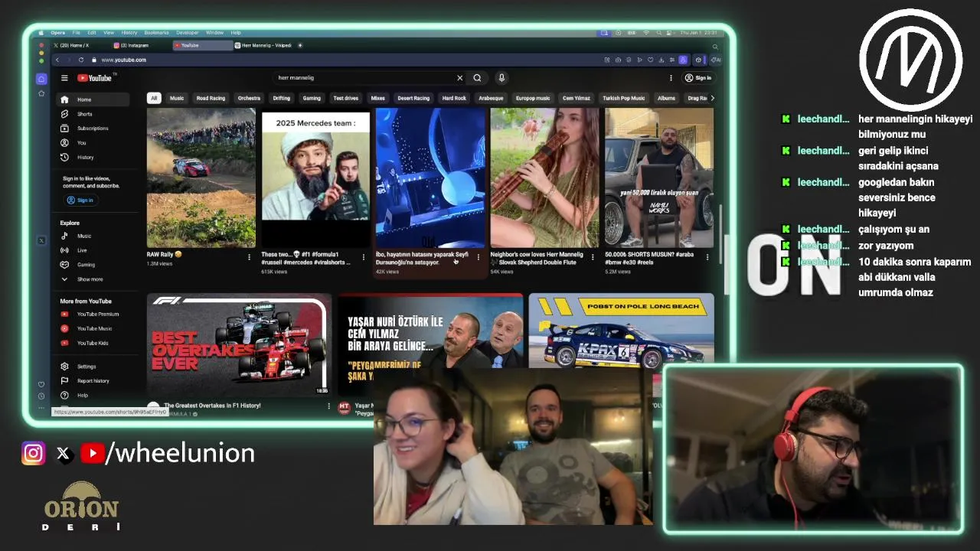Image resolution: width=980 pixels, height=551 pixels.
Task: Open the Pobst on Pole Long Beach video
Action: coord(621,331)
